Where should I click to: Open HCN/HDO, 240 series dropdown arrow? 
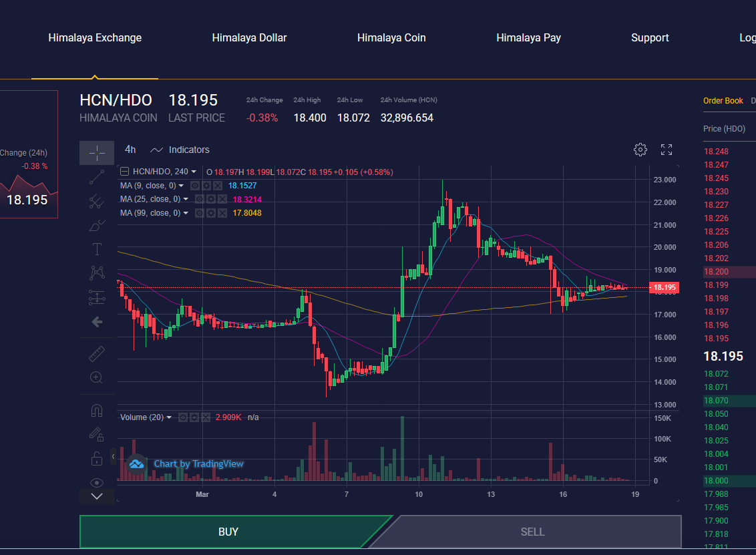194,172
